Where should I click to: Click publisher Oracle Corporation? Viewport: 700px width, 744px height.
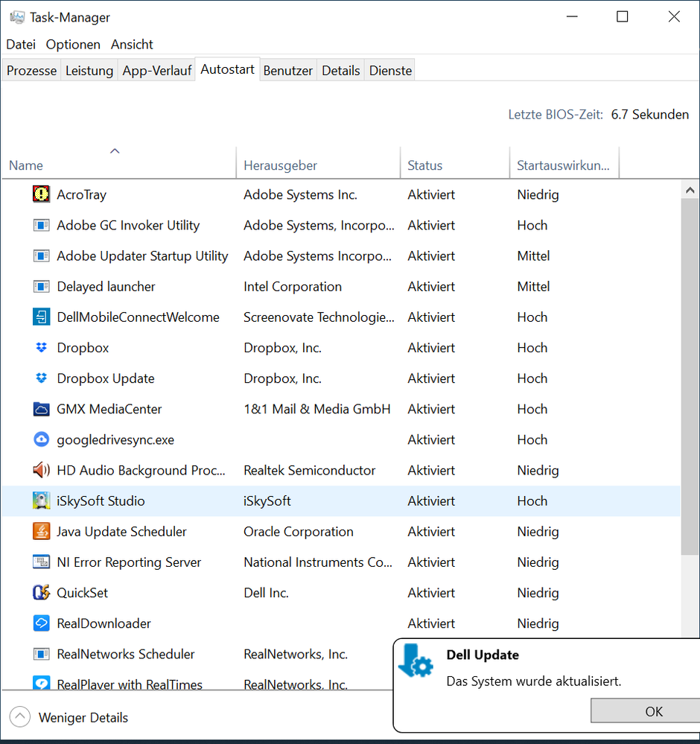[299, 532]
